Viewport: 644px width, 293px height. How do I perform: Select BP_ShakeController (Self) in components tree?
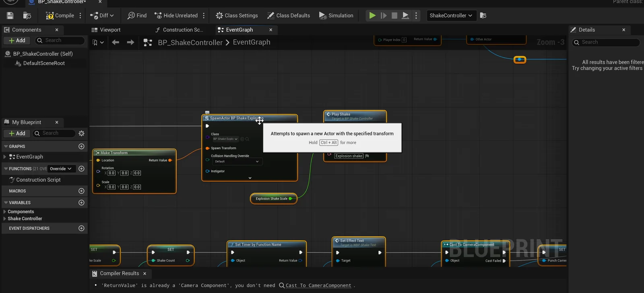click(43, 53)
